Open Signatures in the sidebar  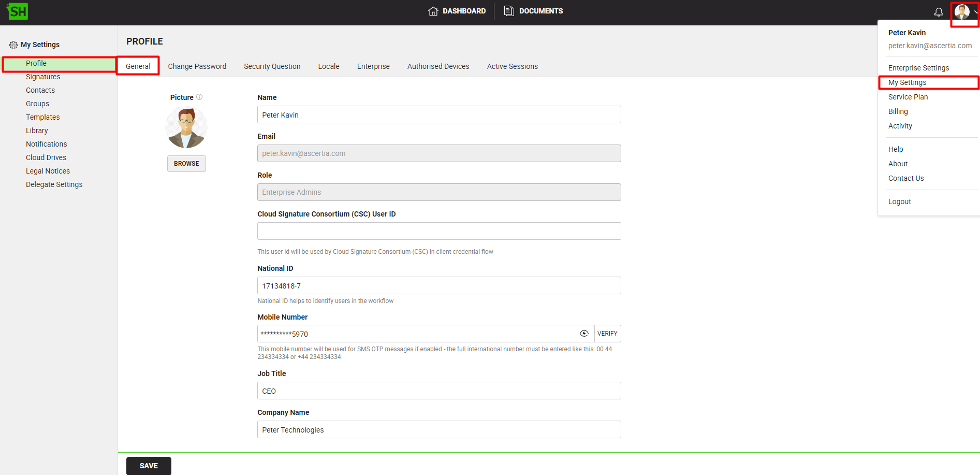tap(43, 77)
